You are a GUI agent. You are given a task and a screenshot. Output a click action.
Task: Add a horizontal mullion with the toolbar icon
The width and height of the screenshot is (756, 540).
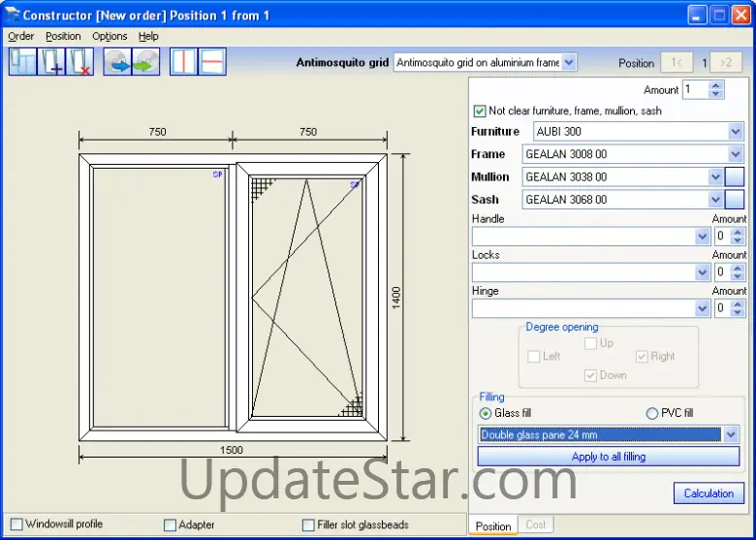click(x=212, y=62)
